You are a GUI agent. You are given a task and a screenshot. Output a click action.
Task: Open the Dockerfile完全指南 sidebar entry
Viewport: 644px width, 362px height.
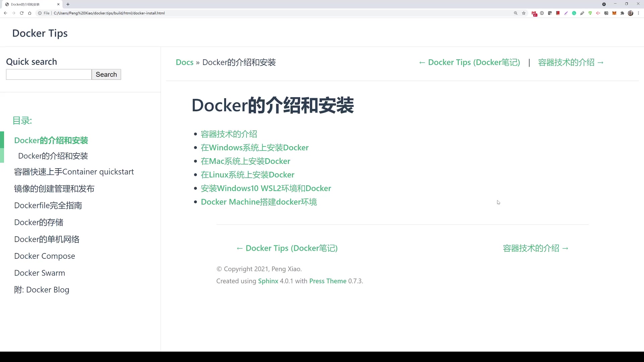[48, 205]
